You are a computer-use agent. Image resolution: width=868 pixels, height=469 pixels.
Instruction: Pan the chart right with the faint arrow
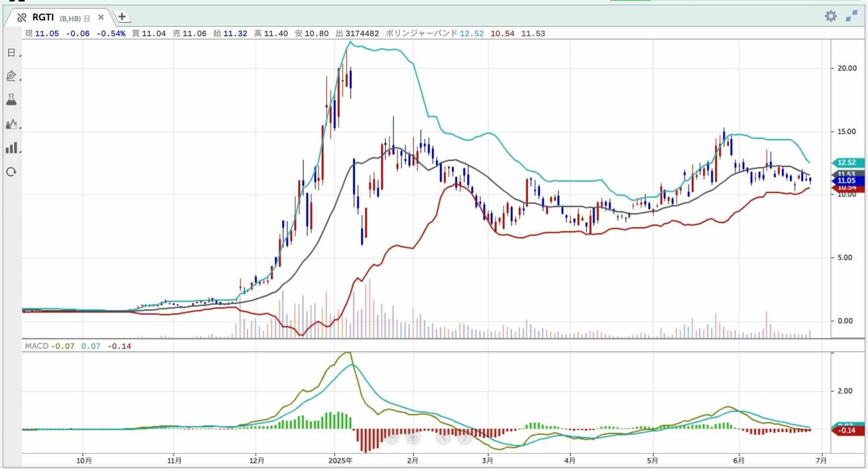click(x=464, y=437)
